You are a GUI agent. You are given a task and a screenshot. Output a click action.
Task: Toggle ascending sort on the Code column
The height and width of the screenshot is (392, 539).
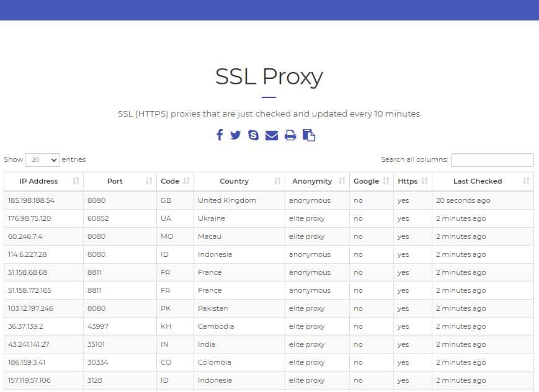[x=187, y=181]
